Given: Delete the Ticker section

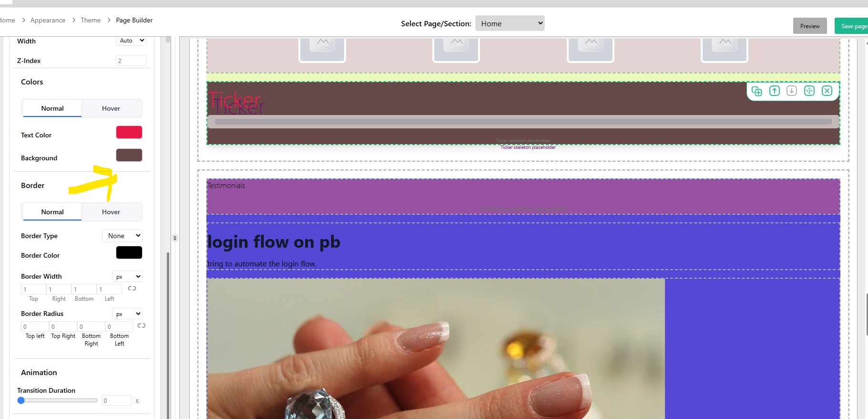Looking at the screenshot, I should (827, 91).
